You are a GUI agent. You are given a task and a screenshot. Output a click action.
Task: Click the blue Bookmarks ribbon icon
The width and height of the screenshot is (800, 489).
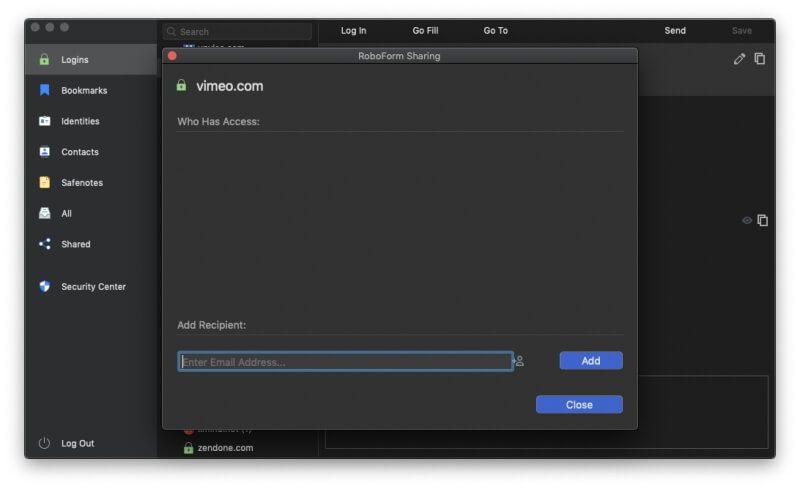(44, 90)
